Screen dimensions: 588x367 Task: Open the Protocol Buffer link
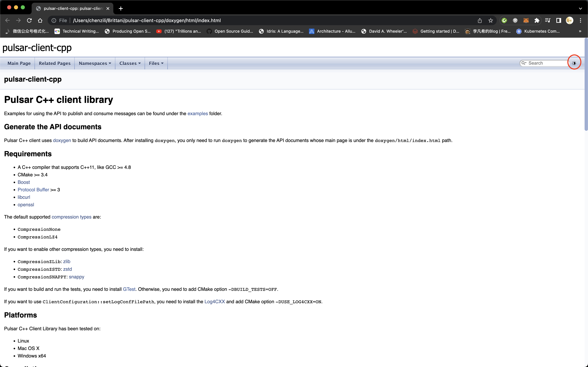[33, 190]
